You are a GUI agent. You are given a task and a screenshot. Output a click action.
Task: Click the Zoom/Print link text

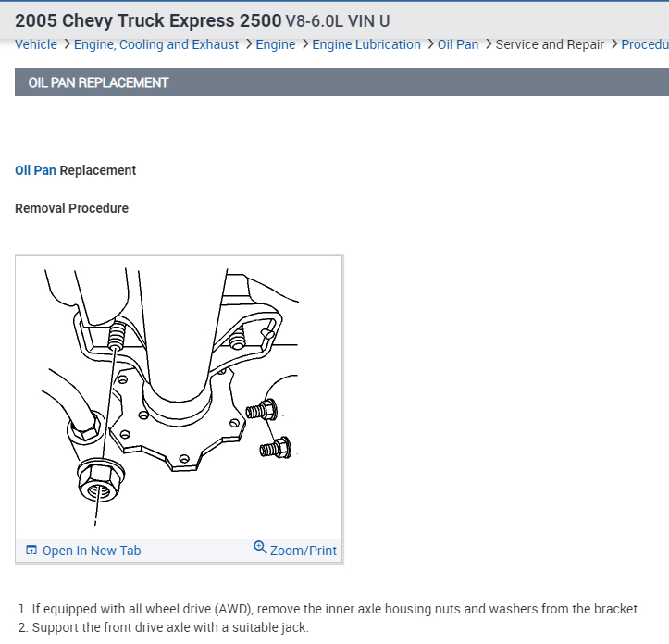(x=303, y=551)
